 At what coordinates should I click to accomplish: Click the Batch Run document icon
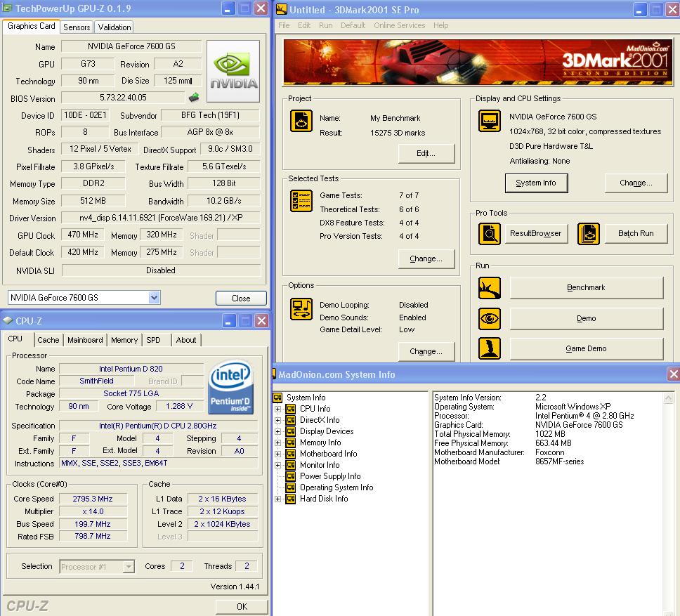click(x=589, y=234)
